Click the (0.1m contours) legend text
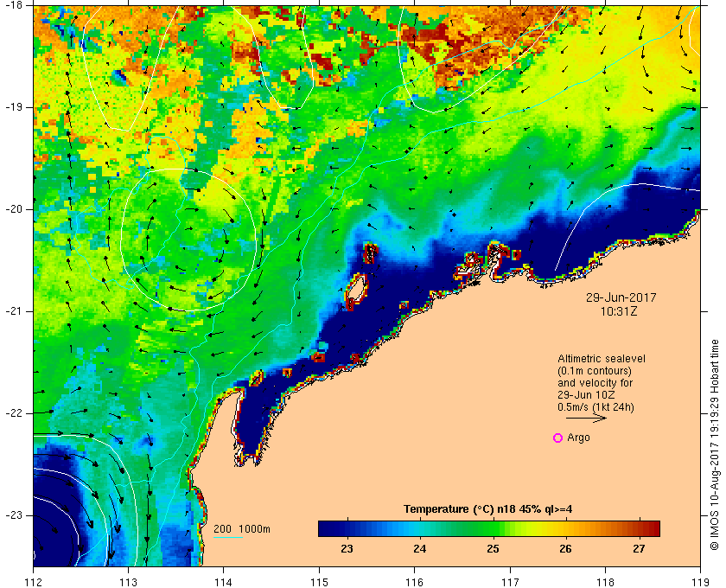 tap(595, 371)
